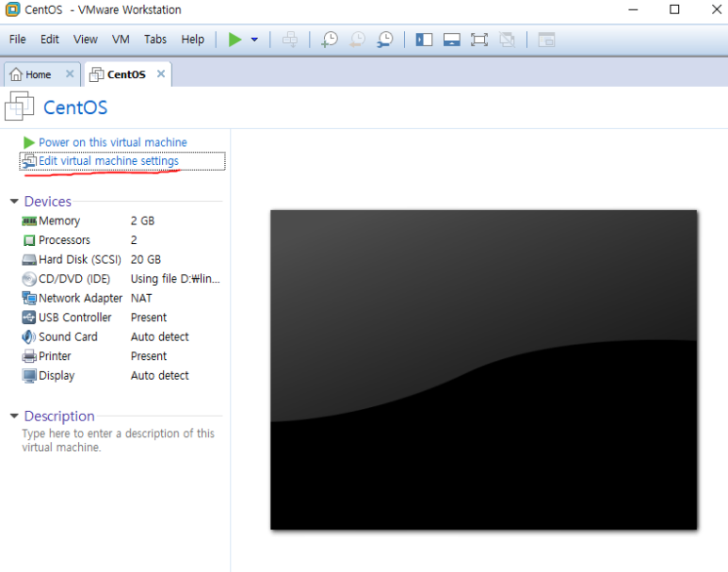This screenshot has height=572, width=728.
Task: Select the Sound Card device
Action: 121,336
